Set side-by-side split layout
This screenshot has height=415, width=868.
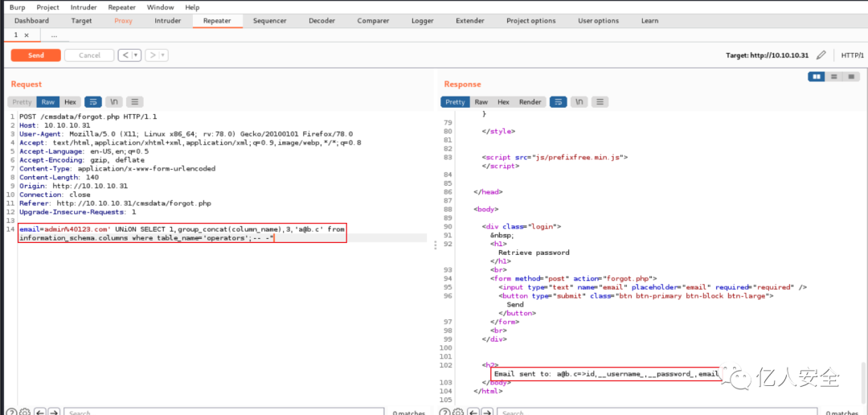816,76
